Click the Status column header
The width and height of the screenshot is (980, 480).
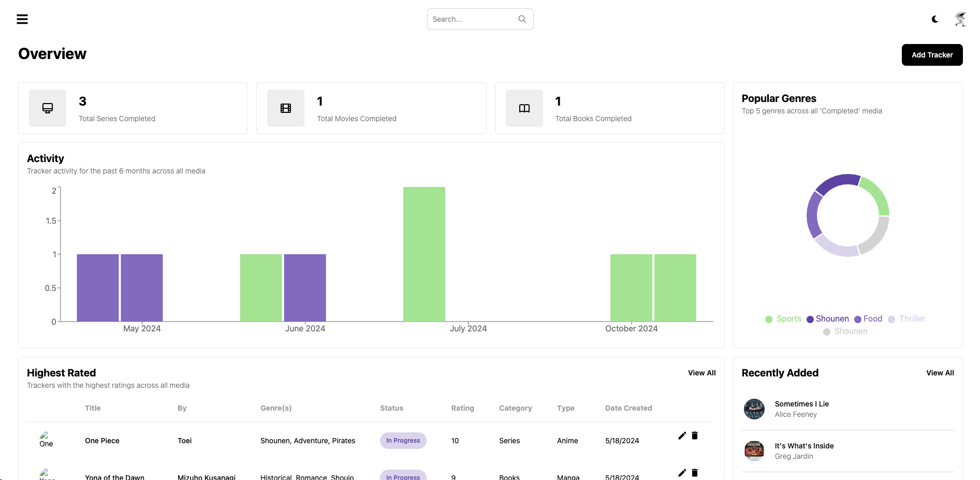391,408
